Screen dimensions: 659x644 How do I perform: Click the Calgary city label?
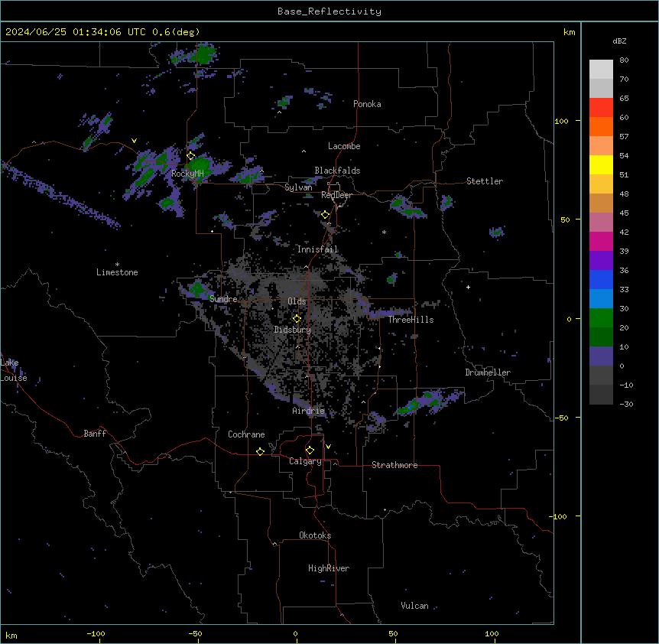tap(305, 461)
